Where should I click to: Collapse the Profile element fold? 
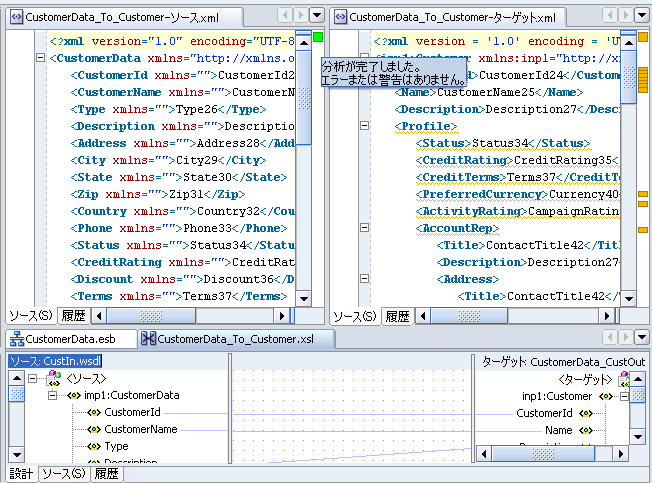pos(364,126)
